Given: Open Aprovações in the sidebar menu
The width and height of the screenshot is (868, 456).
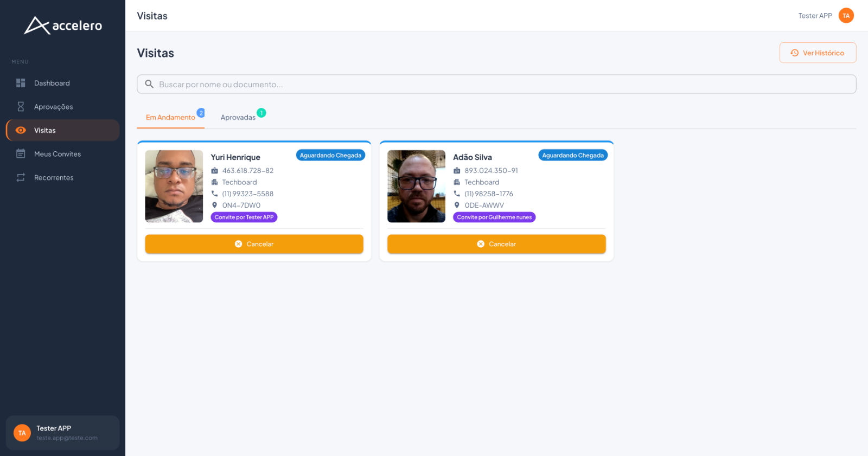Looking at the screenshot, I should [62, 107].
